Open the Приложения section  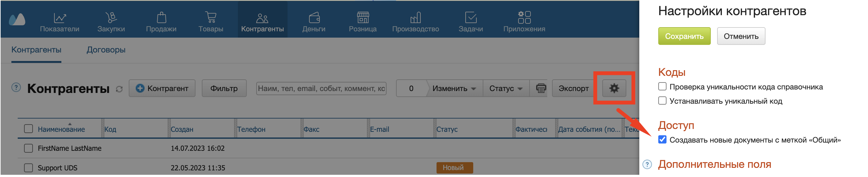click(525, 22)
